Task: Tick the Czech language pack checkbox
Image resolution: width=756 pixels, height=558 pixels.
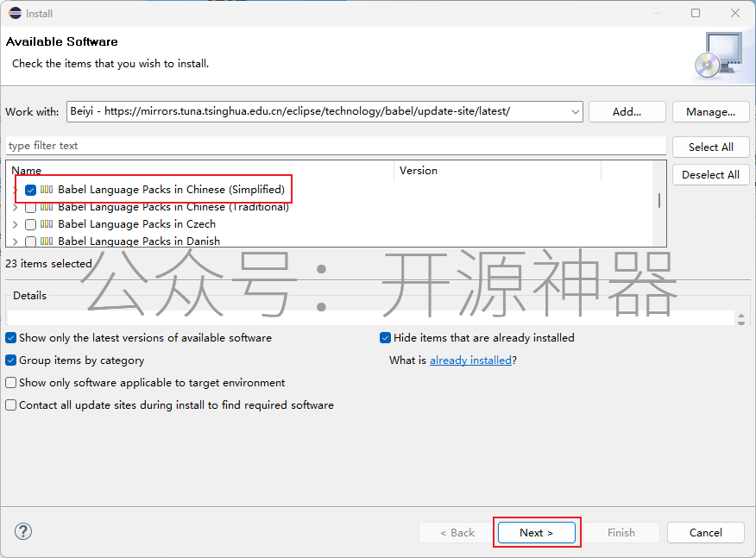Action: pos(30,224)
